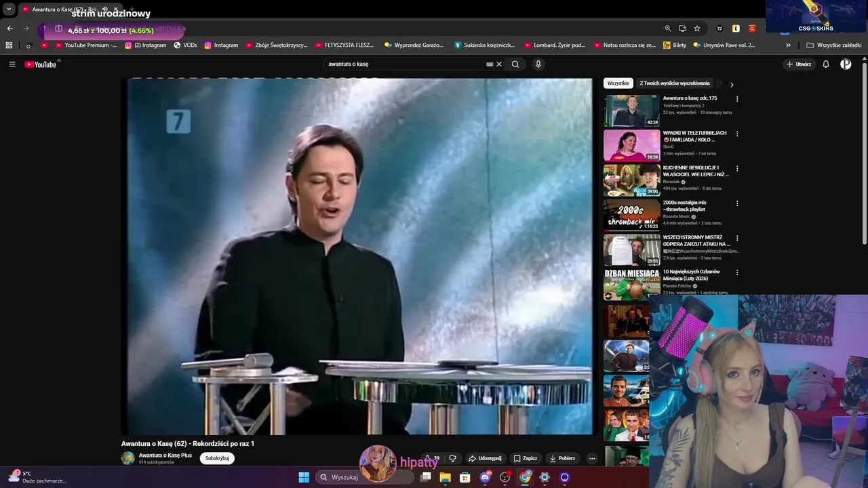Open the Bilety bookmark
The height and width of the screenshot is (488, 868).
click(675, 45)
